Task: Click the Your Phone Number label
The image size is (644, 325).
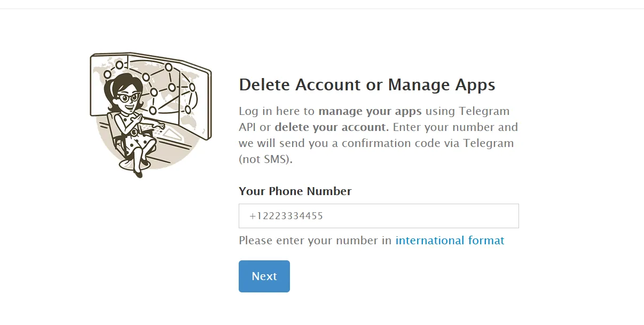Action: click(295, 191)
